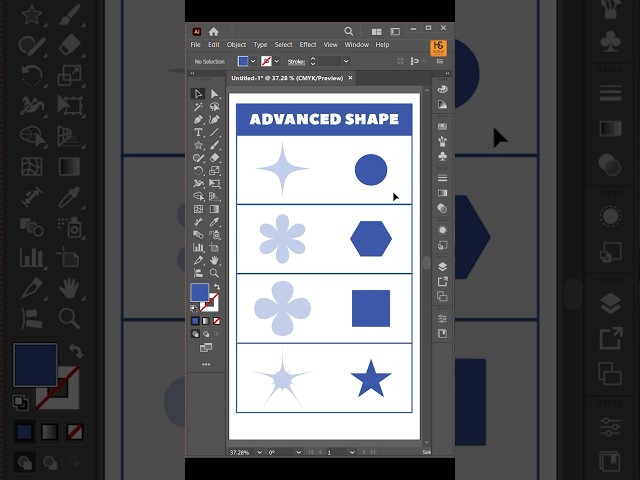
Task: Open the Symbols panel (club icon)
Action: point(442,156)
